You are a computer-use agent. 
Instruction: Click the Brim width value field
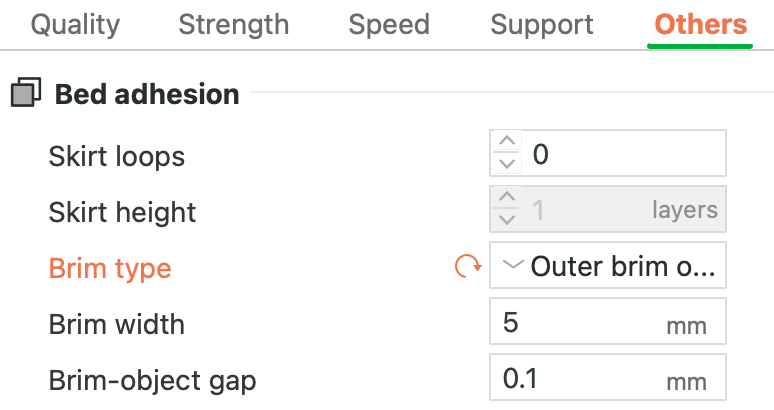608,321
